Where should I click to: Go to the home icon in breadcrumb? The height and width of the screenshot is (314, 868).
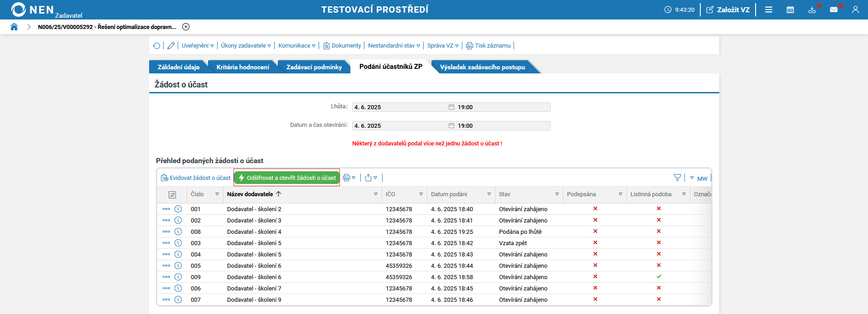tap(14, 27)
